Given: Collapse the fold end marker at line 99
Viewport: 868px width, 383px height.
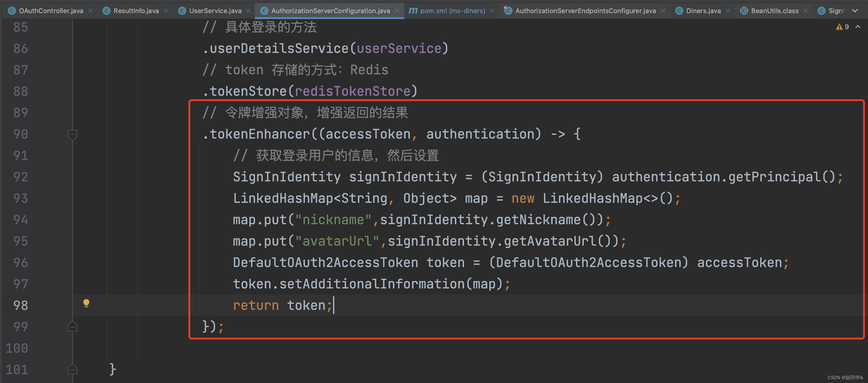Looking at the screenshot, I should (72, 327).
